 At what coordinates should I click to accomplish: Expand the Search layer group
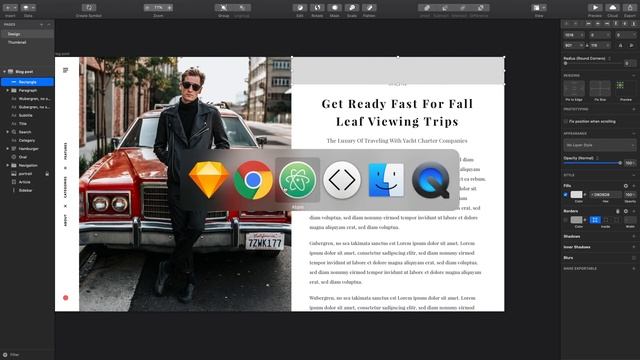[x=7, y=132]
